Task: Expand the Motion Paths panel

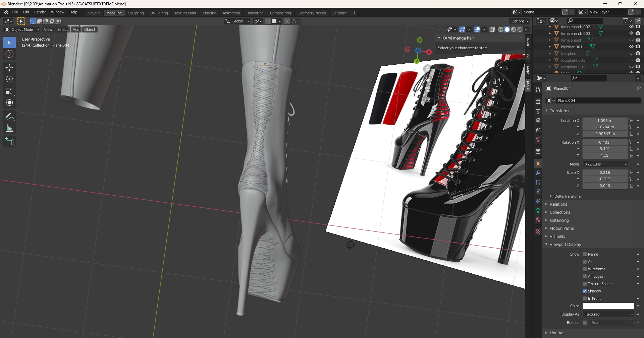Action: click(561, 228)
